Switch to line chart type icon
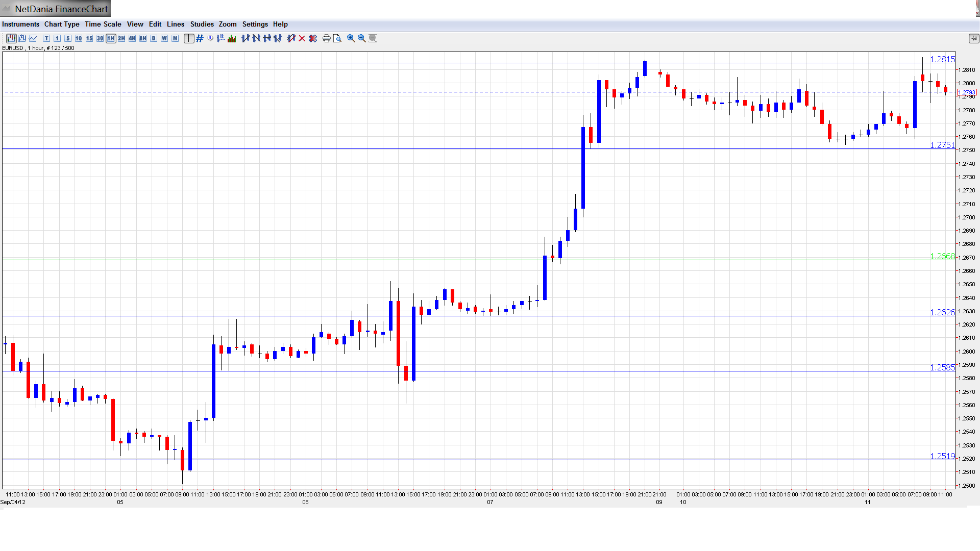This screenshot has height=551, width=980. [x=33, y=38]
